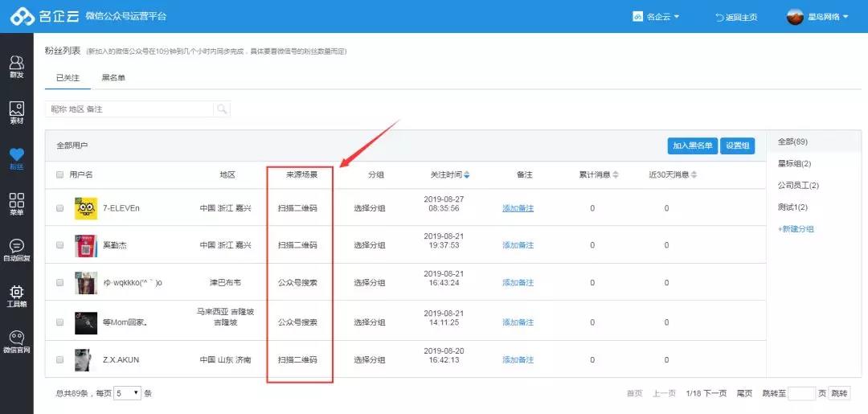Screen dimensions: 868x414
Task: Tick checkbox for user 7-ELEVEn
Action: pos(60,208)
